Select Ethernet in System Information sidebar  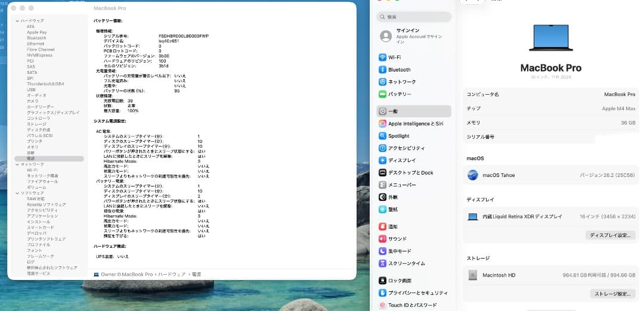pyautogui.click(x=35, y=44)
